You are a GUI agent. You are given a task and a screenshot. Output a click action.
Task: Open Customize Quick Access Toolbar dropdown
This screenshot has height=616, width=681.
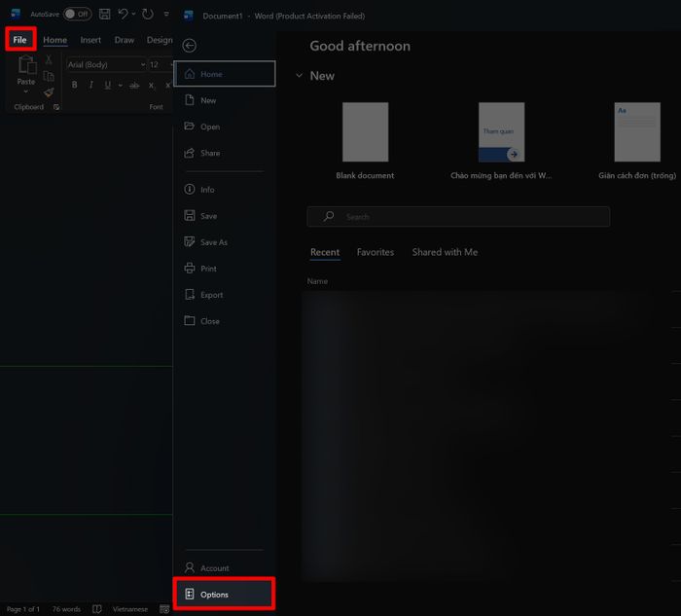tap(166, 14)
